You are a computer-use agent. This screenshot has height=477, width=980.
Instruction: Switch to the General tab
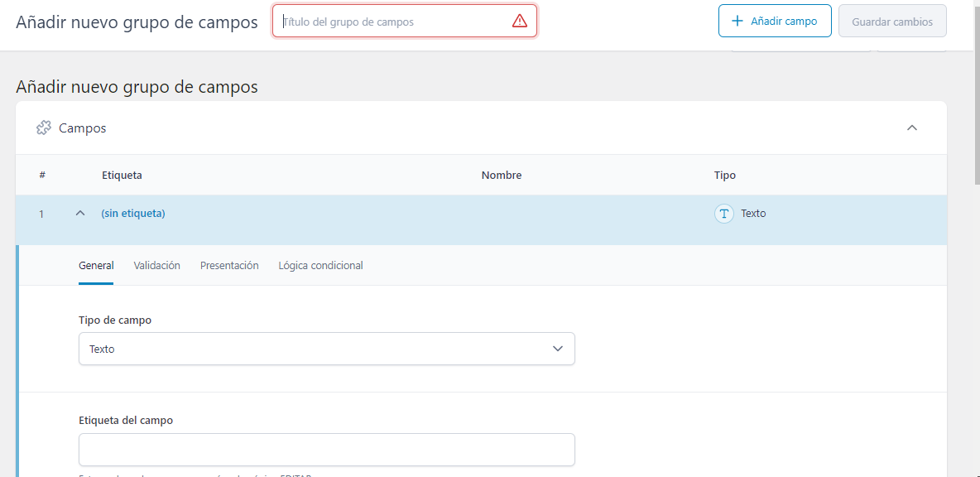(96, 266)
